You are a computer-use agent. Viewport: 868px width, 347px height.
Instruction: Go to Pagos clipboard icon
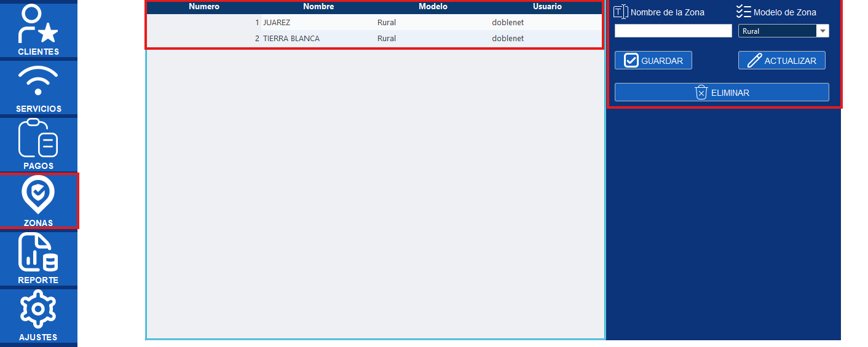(38, 138)
